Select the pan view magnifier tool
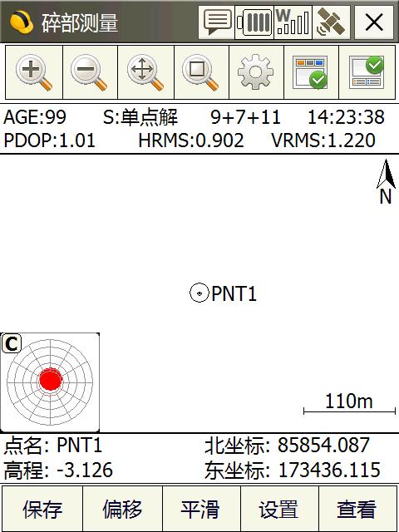399x532 pixels. tap(146, 72)
